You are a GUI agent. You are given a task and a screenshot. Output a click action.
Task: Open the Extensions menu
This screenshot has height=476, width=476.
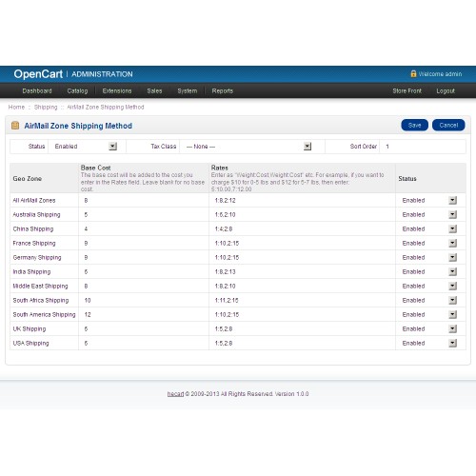[x=117, y=91]
